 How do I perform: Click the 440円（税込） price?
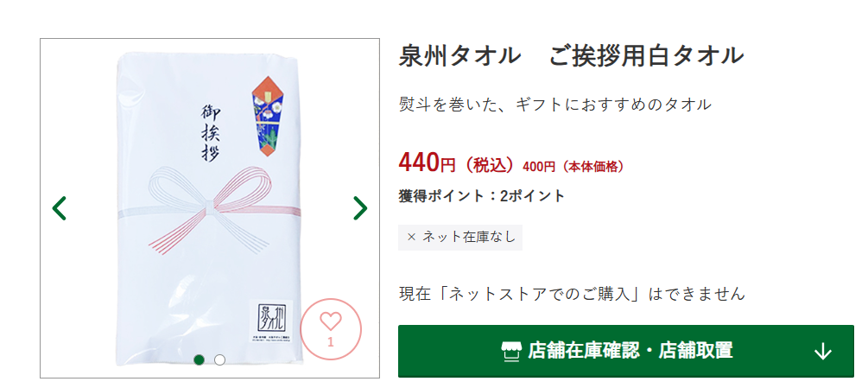[x=456, y=162]
